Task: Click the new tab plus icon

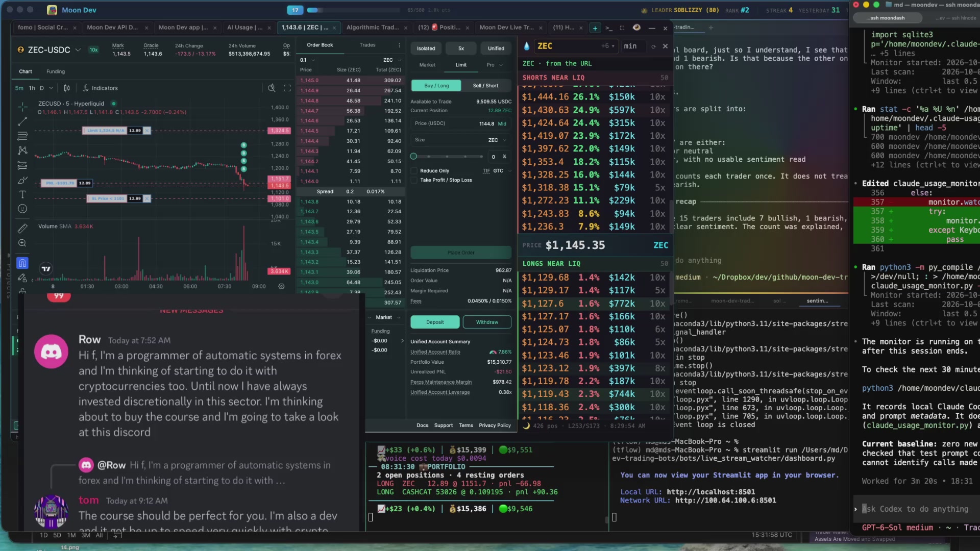Action: click(595, 28)
